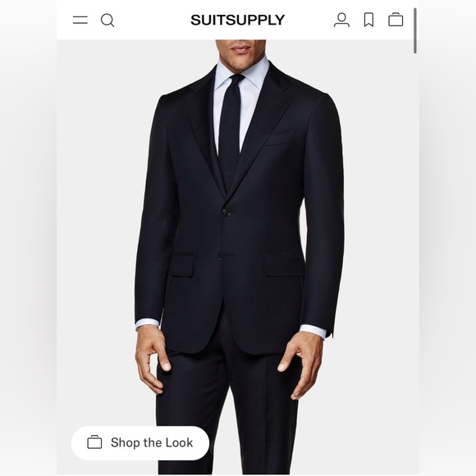This screenshot has width=476, height=476.
Task: Open the saved items bookmark icon
Action: pos(368,20)
